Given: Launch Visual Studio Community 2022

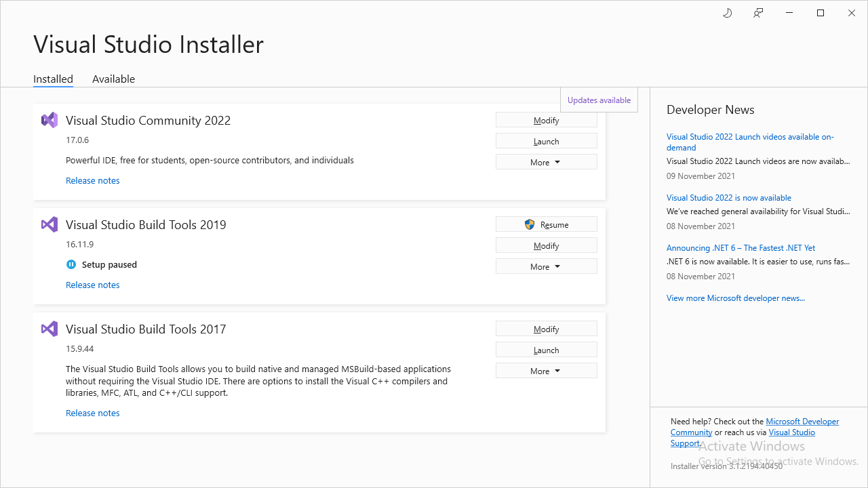Looking at the screenshot, I should click(546, 140).
